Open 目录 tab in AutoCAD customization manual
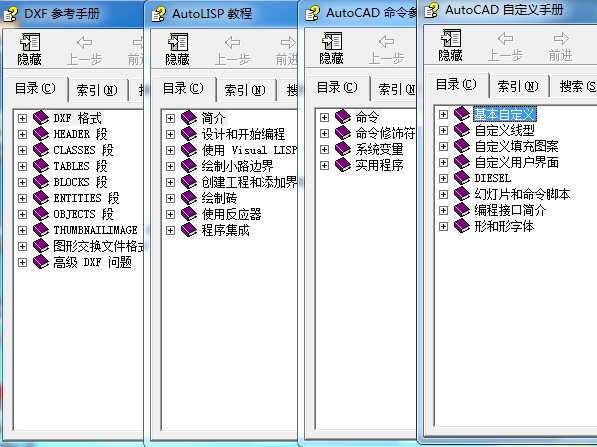This screenshot has width=597, height=447. pos(456,85)
